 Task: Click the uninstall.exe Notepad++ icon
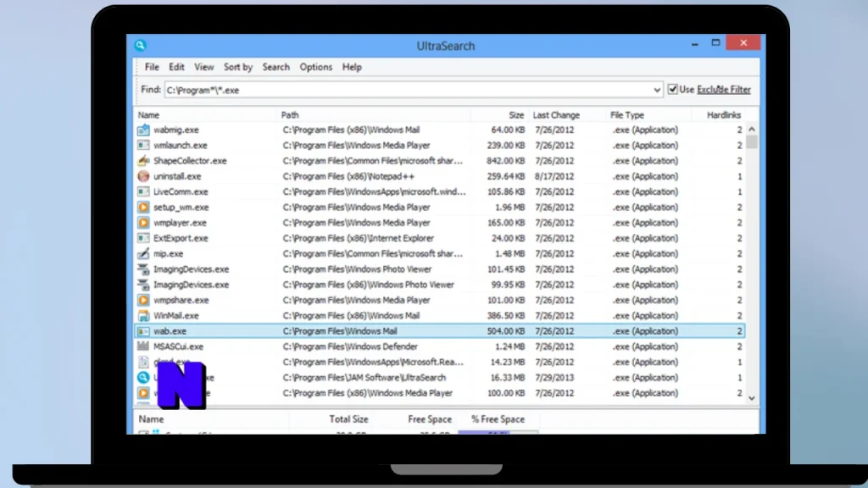(x=143, y=176)
